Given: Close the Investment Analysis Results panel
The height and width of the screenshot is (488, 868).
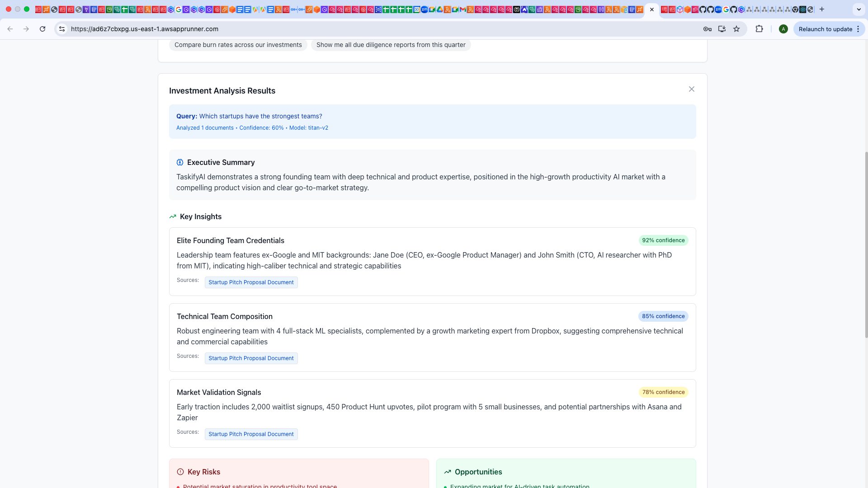Looking at the screenshot, I should point(691,89).
